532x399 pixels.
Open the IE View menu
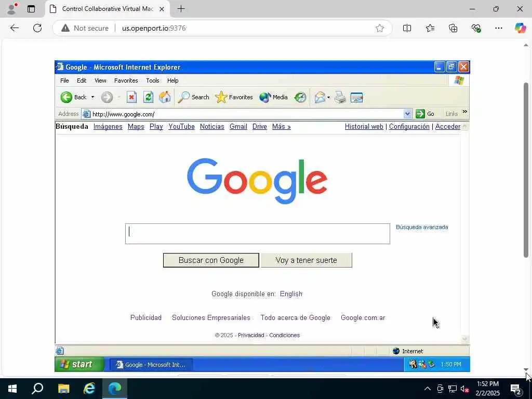(100, 81)
